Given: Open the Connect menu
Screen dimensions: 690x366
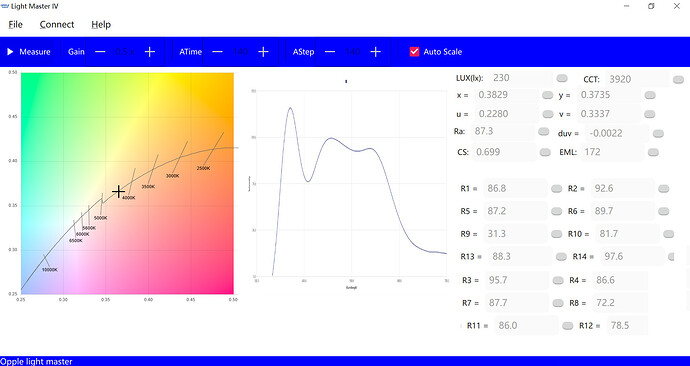Looking at the screenshot, I should pyautogui.click(x=57, y=25).
